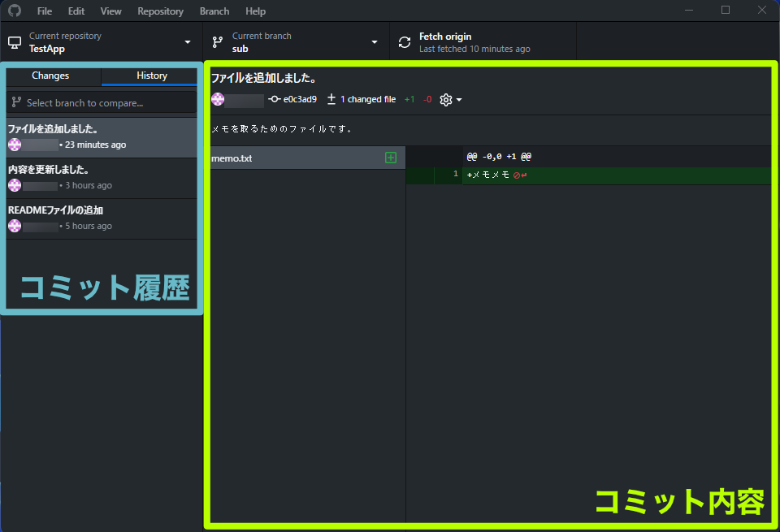Open the File menu
780x532 pixels.
[44, 11]
